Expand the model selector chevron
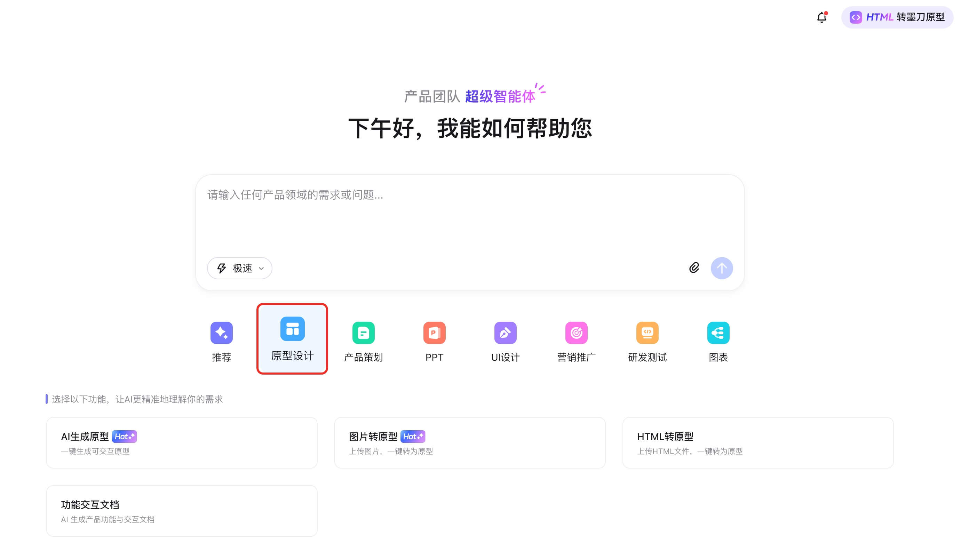 point(262,269)
